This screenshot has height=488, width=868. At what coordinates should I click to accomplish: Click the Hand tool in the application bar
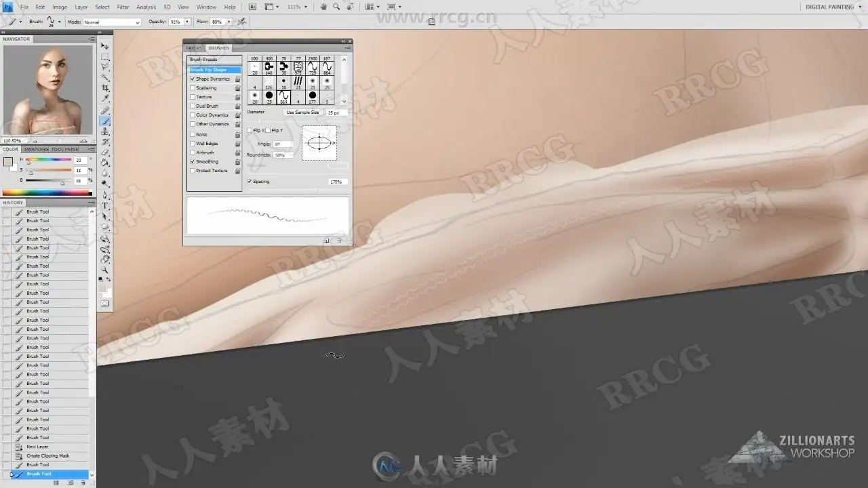click(323, 7)
